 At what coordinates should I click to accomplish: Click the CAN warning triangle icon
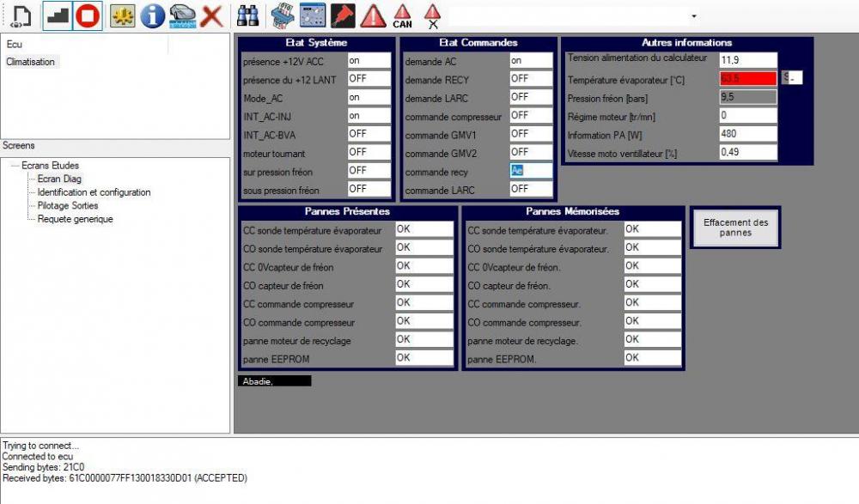[403, 16]
